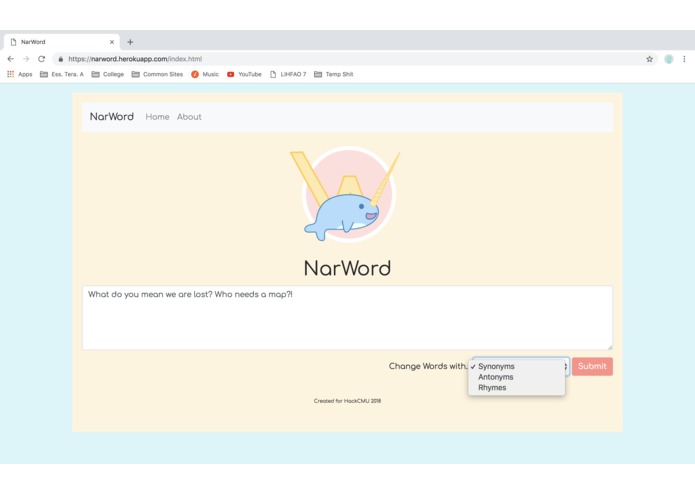Screen dimensions: 695x494
Task: Open the Common Sites bookmark folder
Action: click(x=157, y=74)
